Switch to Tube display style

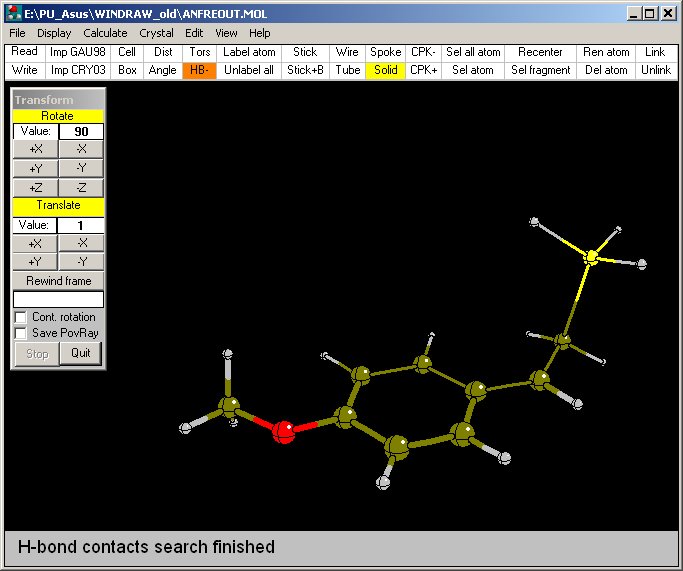pyautogui.click(x=347, y=70)
